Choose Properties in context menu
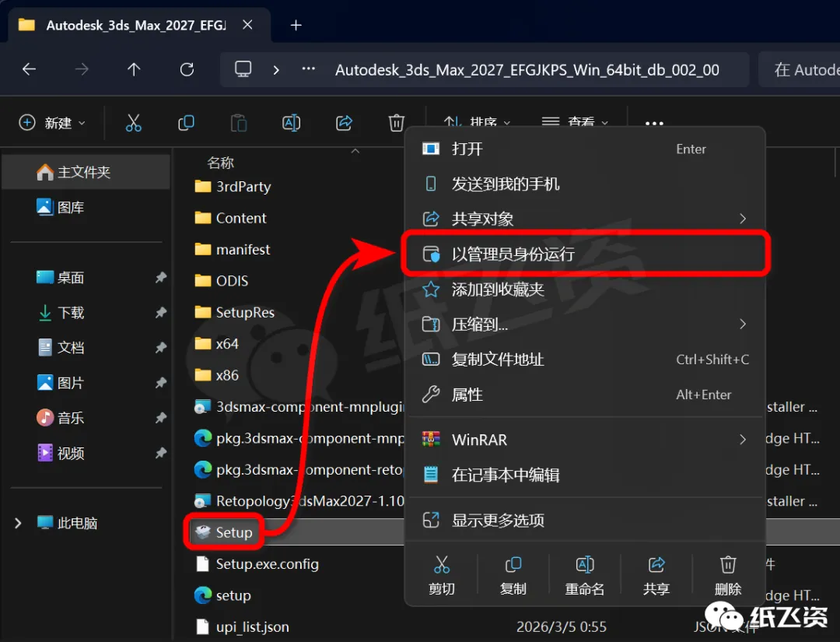The width and height of the screenshot is (840, 642). pos(584,395)
